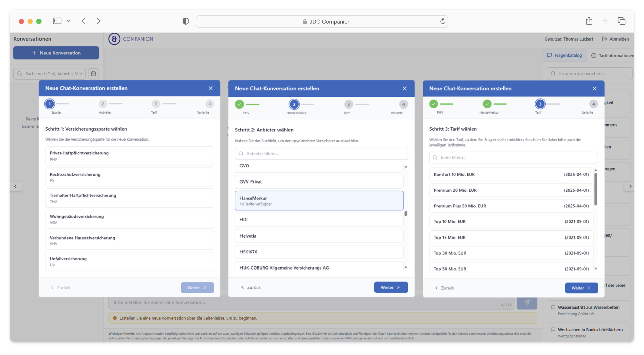Choose the HDI provider entry
Viewport: 644px width, 355px height.
(319, 219)
